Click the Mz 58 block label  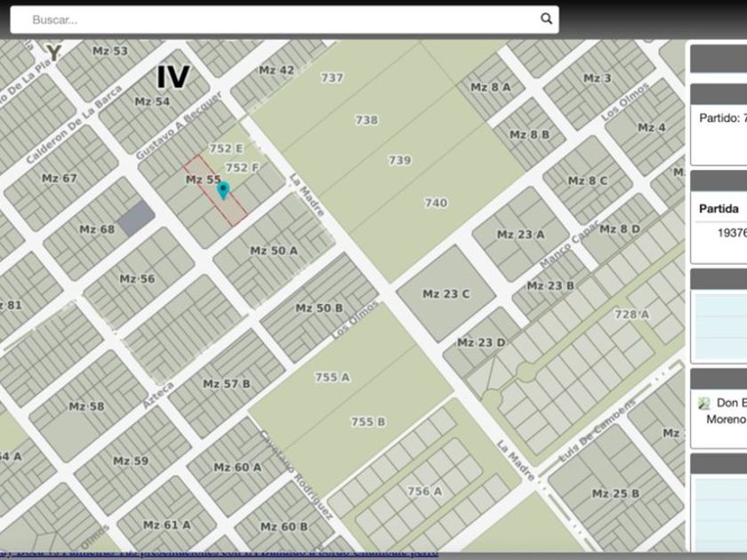pyautogui.click(x=86, y=407)
